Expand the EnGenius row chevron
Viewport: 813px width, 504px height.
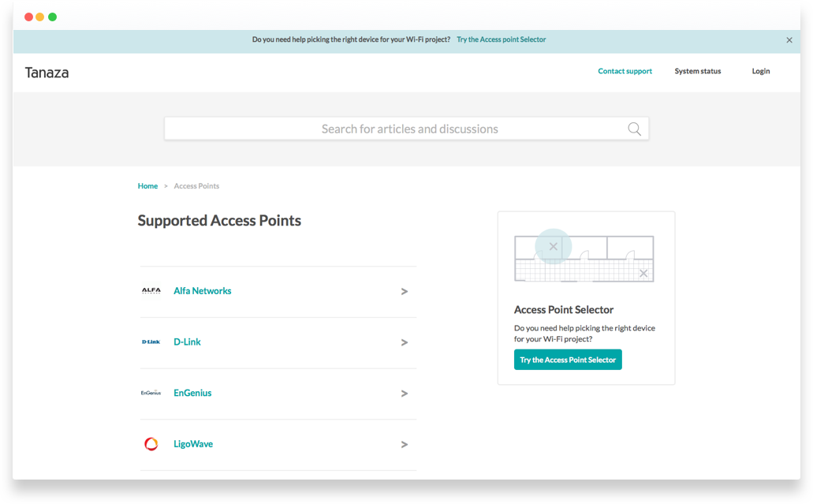pos(405,394)
